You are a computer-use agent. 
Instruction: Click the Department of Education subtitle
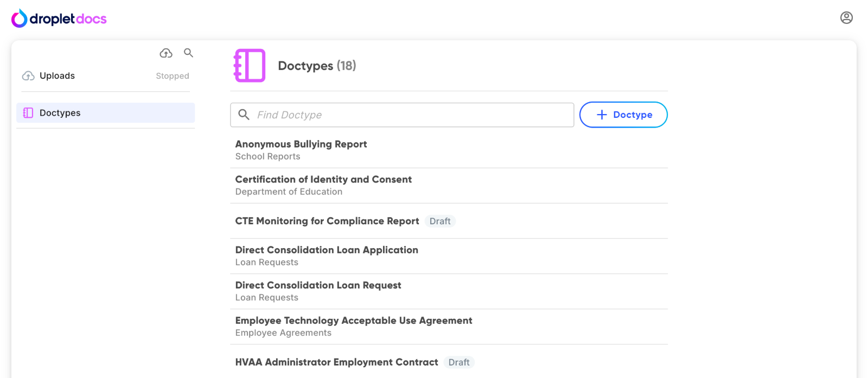(289, 192)
